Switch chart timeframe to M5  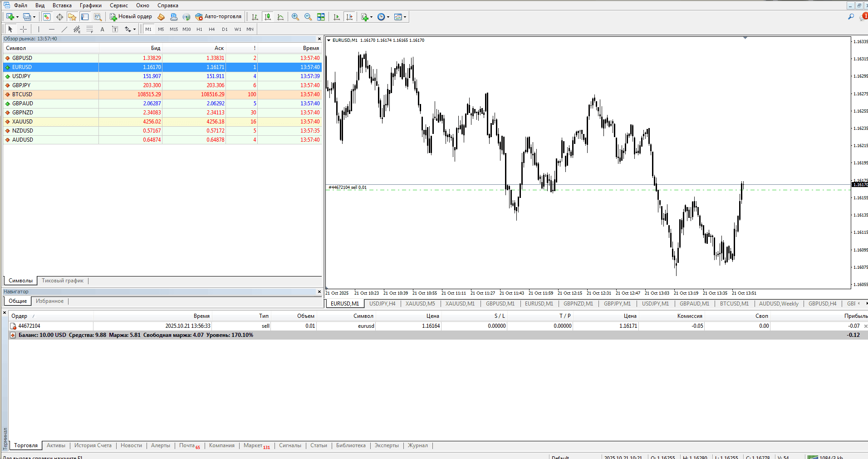(x=161, y=29)
